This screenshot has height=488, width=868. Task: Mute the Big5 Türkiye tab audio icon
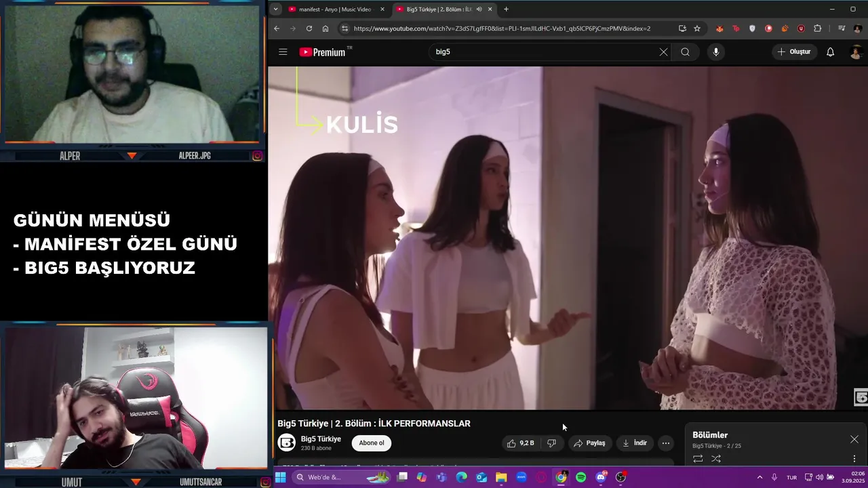pyautogui.click(x=479, y=9)
